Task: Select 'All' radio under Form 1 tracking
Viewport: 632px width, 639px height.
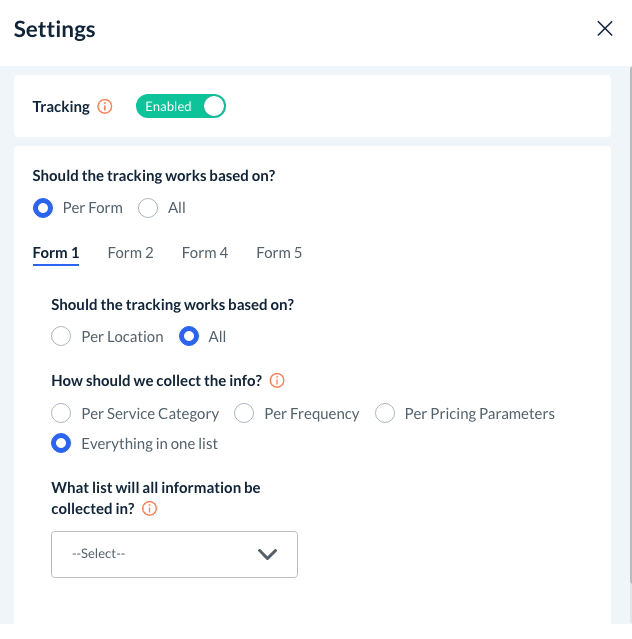Action: (189, 336)
